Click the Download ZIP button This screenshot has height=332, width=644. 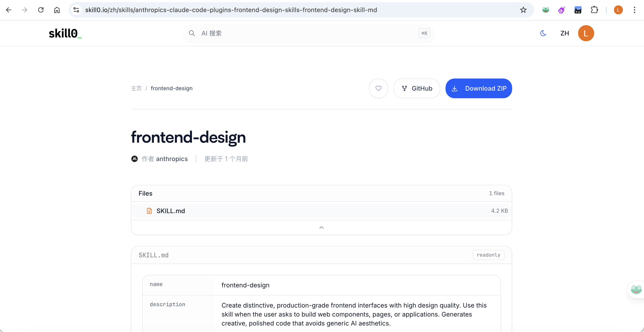point(479,88)
